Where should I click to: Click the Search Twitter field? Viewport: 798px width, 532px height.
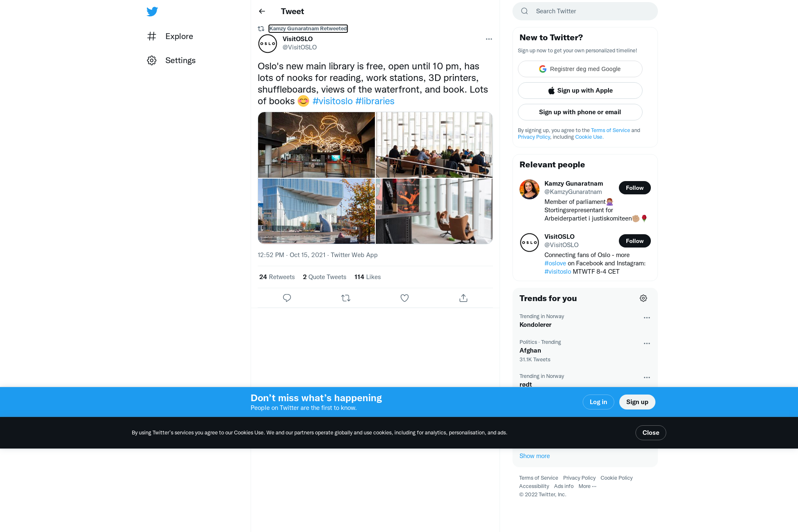[x=585, y=11]
